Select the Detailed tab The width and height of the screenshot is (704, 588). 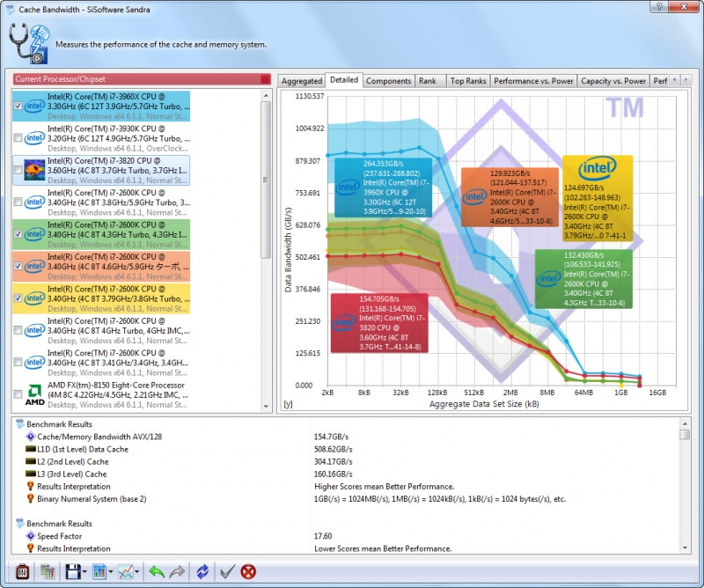(344, 80)
